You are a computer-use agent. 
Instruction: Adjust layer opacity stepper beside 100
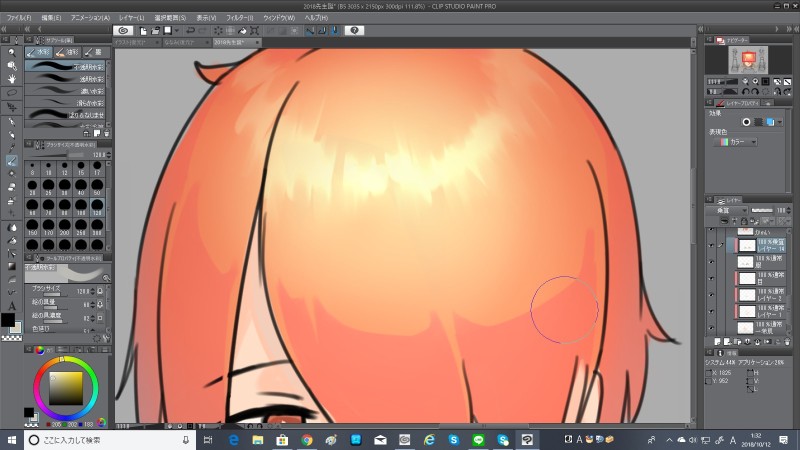click(x=789, y=210)
